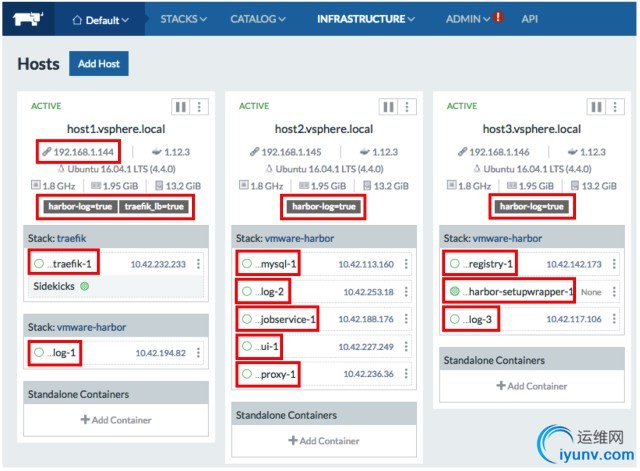This screenshot has width=640, height=471.
Task: Open actions menu for log-1 container
Action: coord(198,353)
